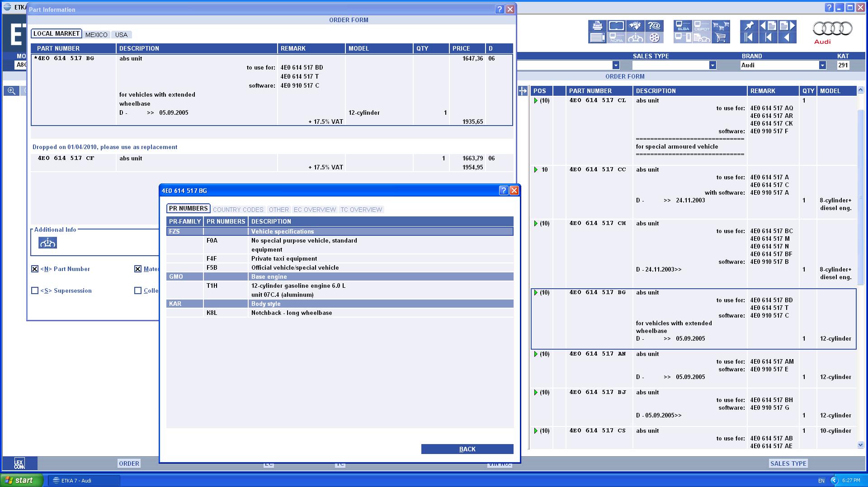The width and height of the screenshot is (868, 487).
Task: Click the vehicle info icon under Additional Info
Action: [47, 243]
